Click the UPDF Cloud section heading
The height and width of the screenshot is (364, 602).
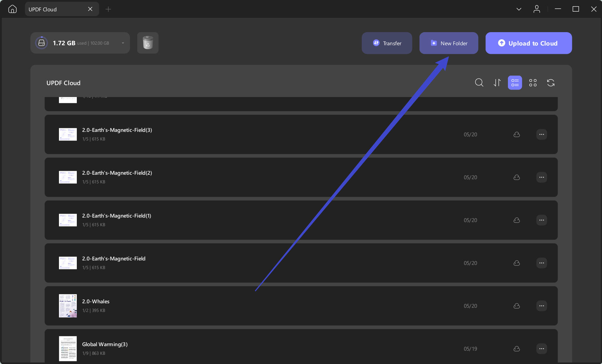pos(63,83)
